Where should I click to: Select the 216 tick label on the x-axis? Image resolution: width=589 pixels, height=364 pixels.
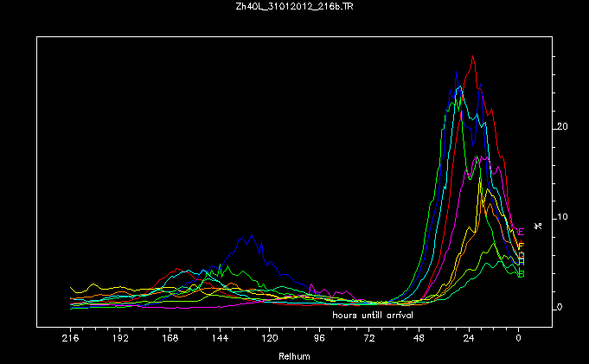(x=71, y=340)
